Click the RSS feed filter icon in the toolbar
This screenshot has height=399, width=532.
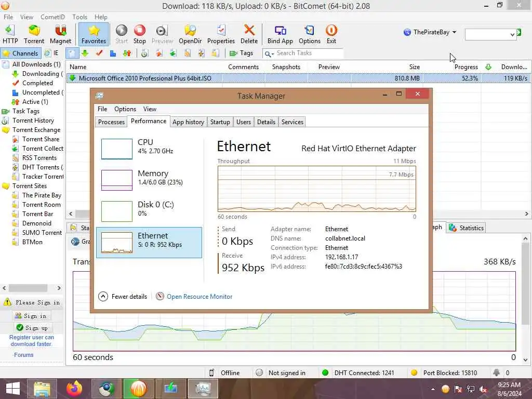(x=187, y=54)
